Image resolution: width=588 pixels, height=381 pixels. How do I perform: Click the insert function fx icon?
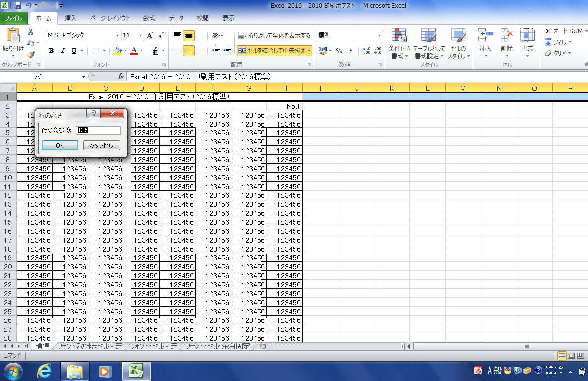[x=121, y=76]
